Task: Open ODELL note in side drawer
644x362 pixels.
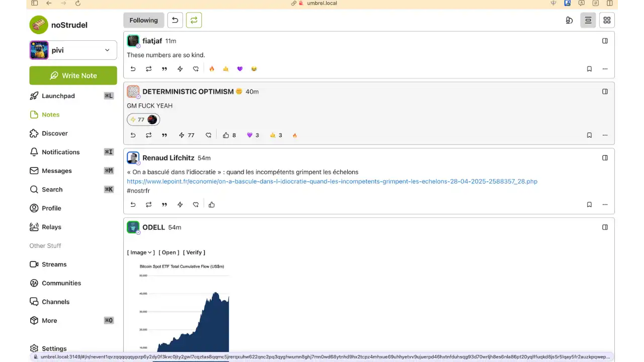Action: click(x=605, y=227)
